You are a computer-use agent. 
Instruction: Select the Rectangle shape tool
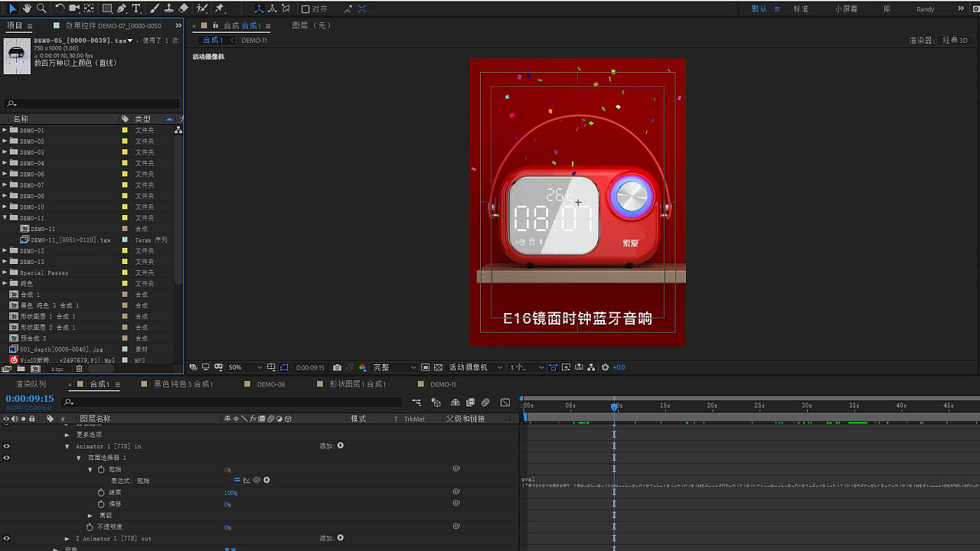pyautogui.click(x=107, y=8)
